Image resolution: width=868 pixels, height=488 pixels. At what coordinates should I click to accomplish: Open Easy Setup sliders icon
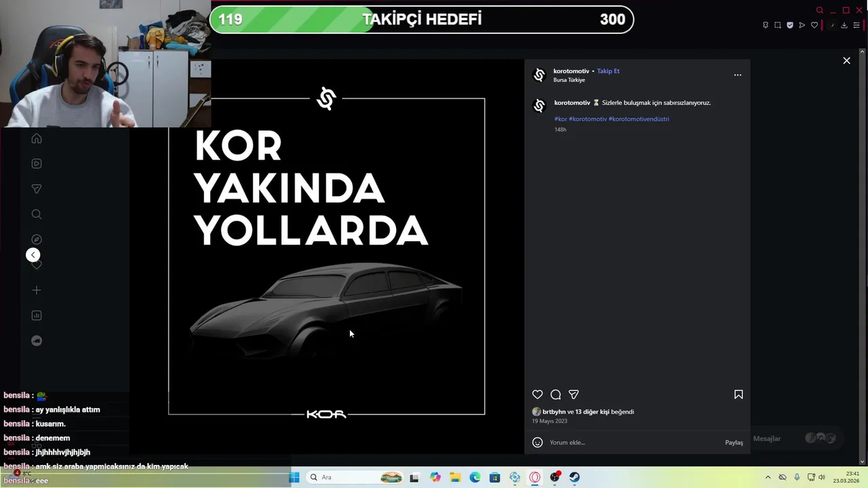(x=856, y=25)
